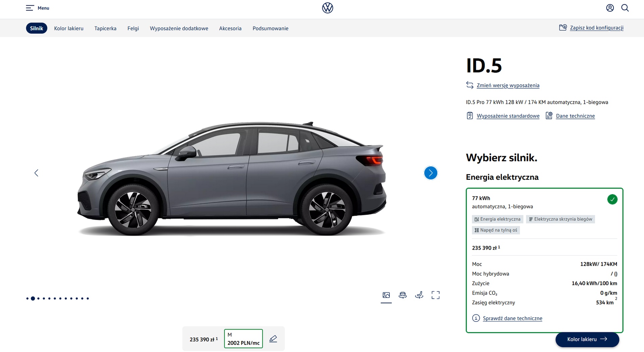Click the Moc hybrydowa label

490,274
